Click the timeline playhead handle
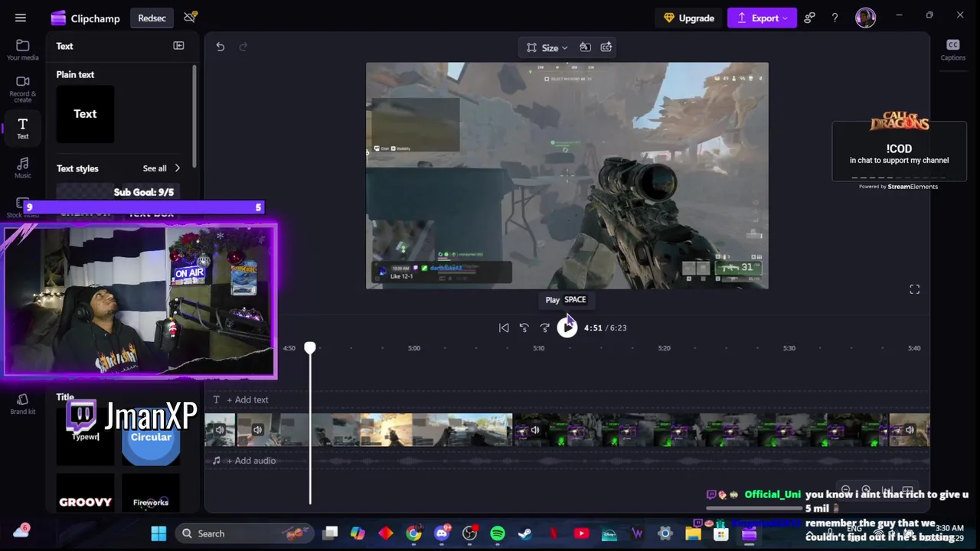The image size is (980, 551). point(310,348)
